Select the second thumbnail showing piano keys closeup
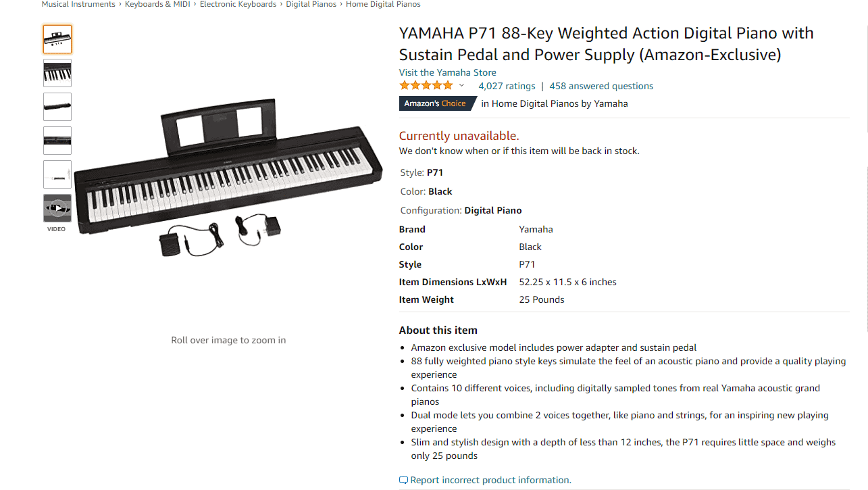This screenshot has width=868, height=490. tap(57, 73)
